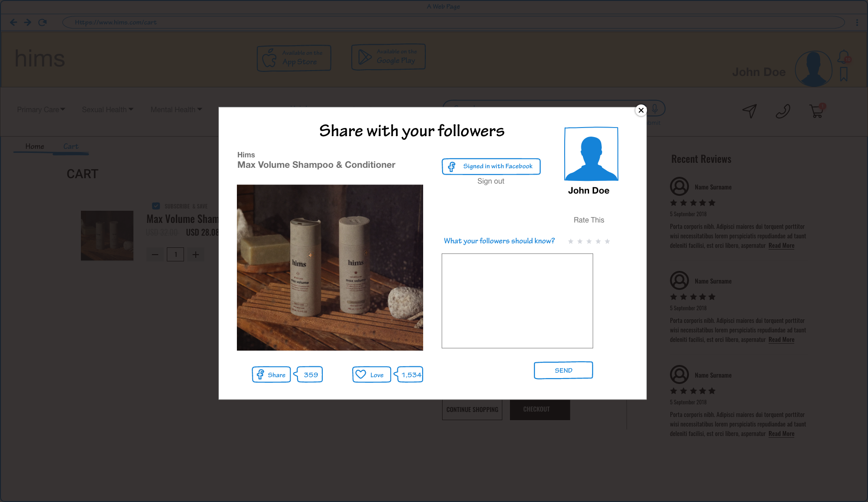The width and height of the screenshot is (868, 502).
Task: Switch to the Cart tab
Action: click(x=71, y=147)
